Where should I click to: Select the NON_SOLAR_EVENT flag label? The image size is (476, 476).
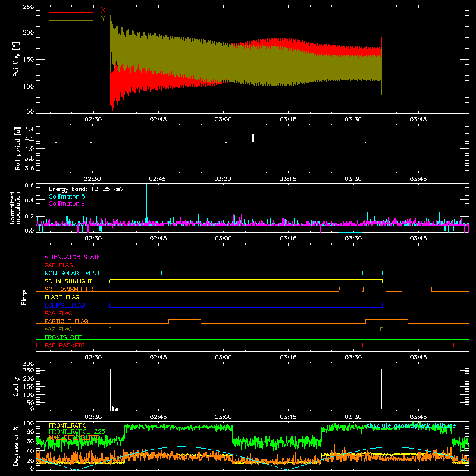click(72, 273)
